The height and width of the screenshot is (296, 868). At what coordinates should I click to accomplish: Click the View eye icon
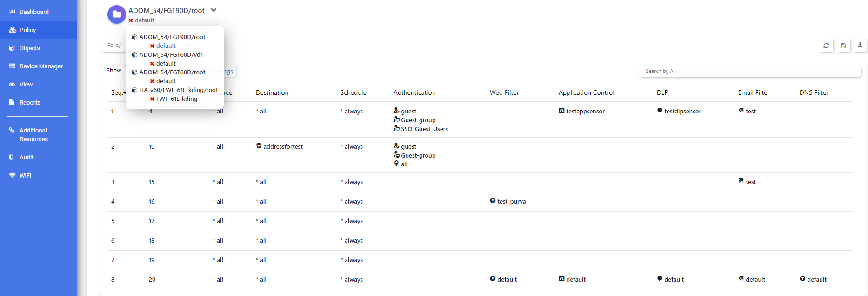point(12,84)
